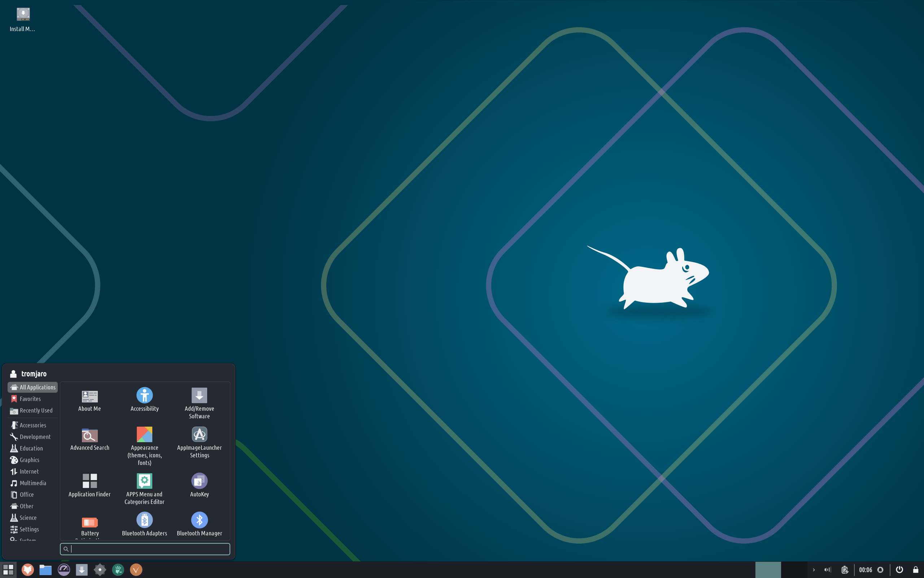Launch Accessibility settings from the menu
Screen dimensions: 924x578
coord(144,400)
